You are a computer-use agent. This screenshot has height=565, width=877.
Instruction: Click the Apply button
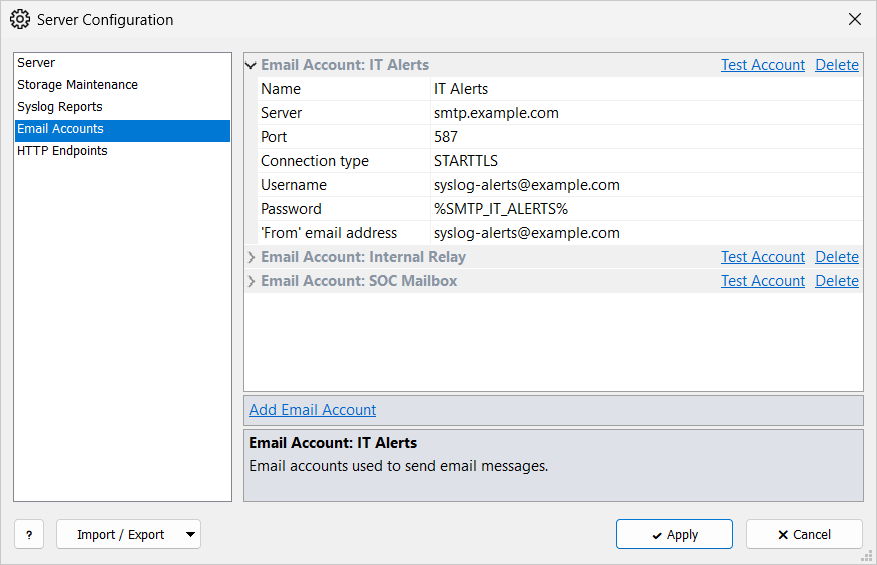click(674, 534)
